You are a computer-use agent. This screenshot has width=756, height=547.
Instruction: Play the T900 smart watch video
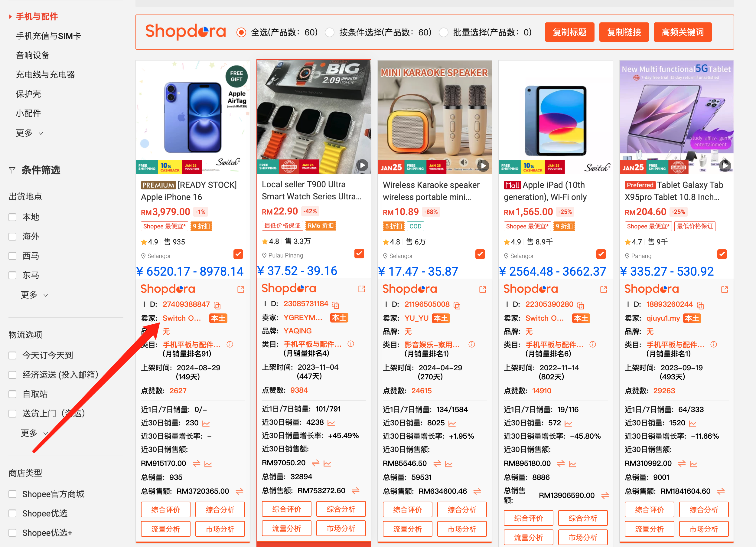tap(362, 165)
